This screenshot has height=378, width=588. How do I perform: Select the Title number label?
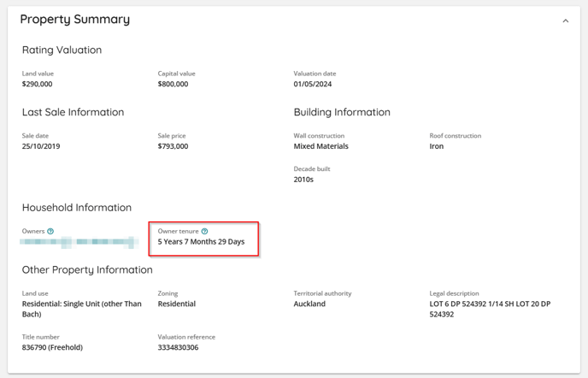point(40,337)
